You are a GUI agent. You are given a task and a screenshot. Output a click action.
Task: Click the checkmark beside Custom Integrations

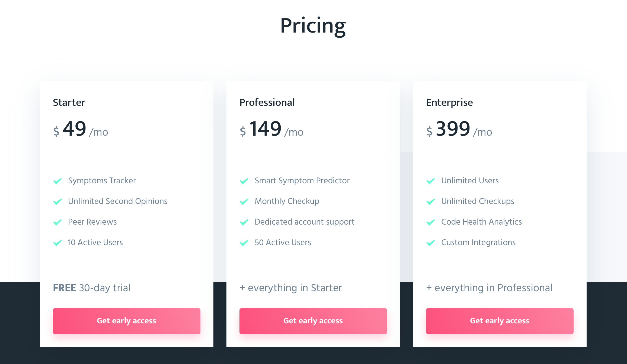(431, 243)
